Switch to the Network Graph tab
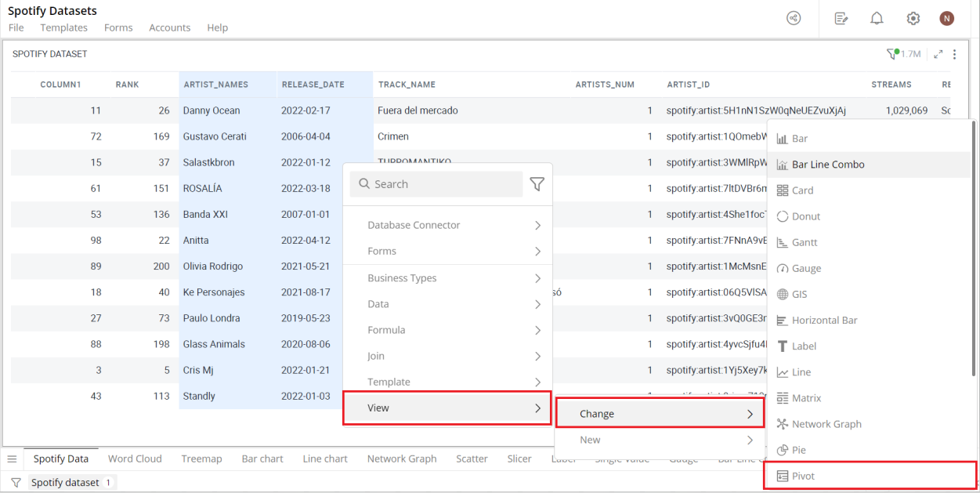Image resolution: width=980 pixels, height=493 pixels. coord(402,459)
